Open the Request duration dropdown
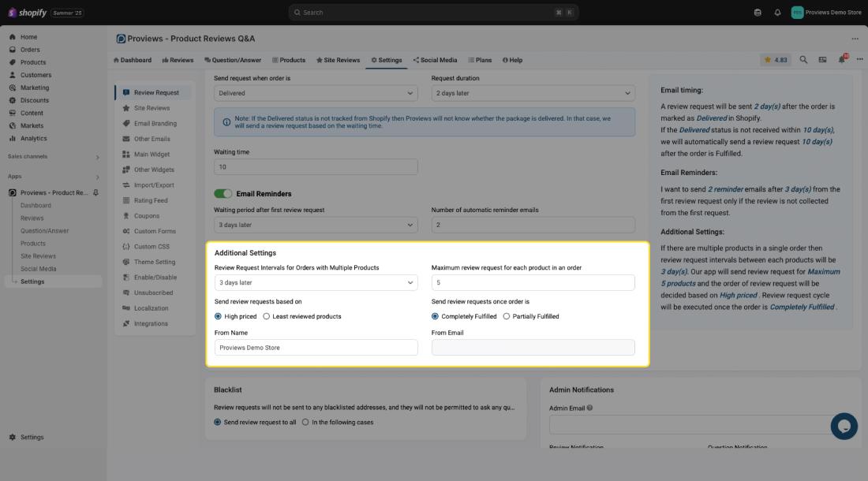This screenshot has width=868, height=481. [x=533, y=93]
